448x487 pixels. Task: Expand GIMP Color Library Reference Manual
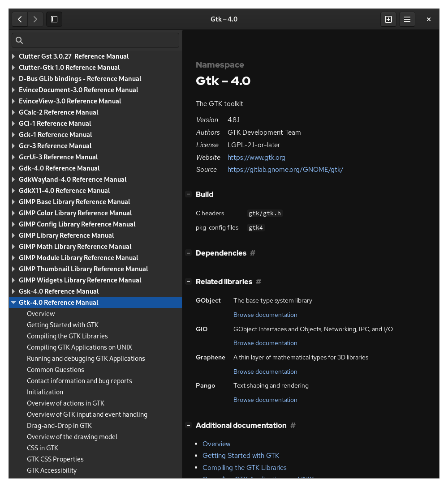point(13,213)
